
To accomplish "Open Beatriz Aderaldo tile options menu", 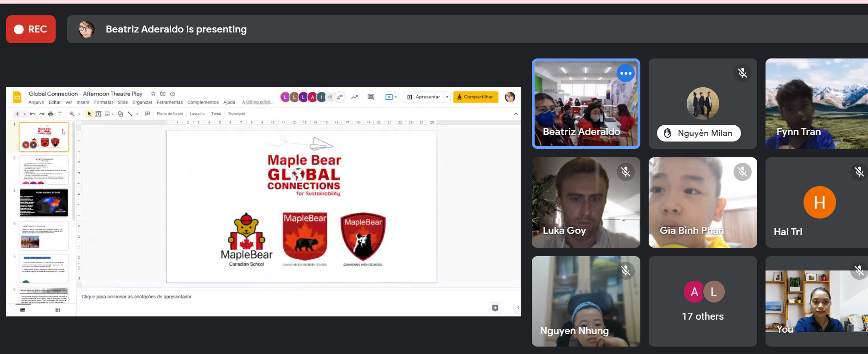I will click(x=625, y=73).
